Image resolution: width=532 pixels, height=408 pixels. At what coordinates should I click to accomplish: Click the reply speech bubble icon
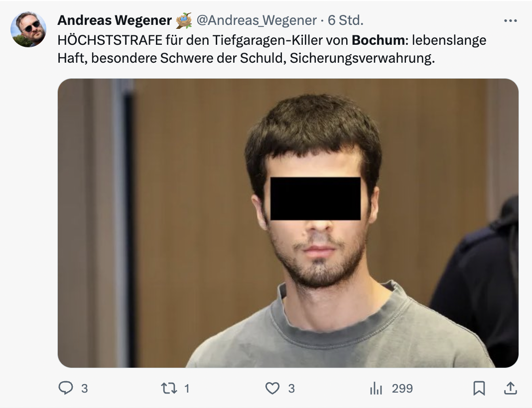(x=65, y=388)
